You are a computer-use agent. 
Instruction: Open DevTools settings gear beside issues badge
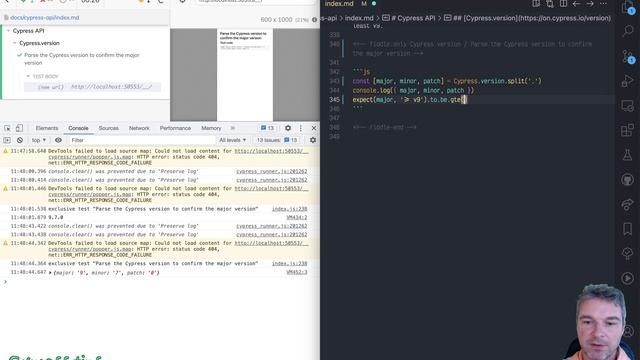(288, 128)
